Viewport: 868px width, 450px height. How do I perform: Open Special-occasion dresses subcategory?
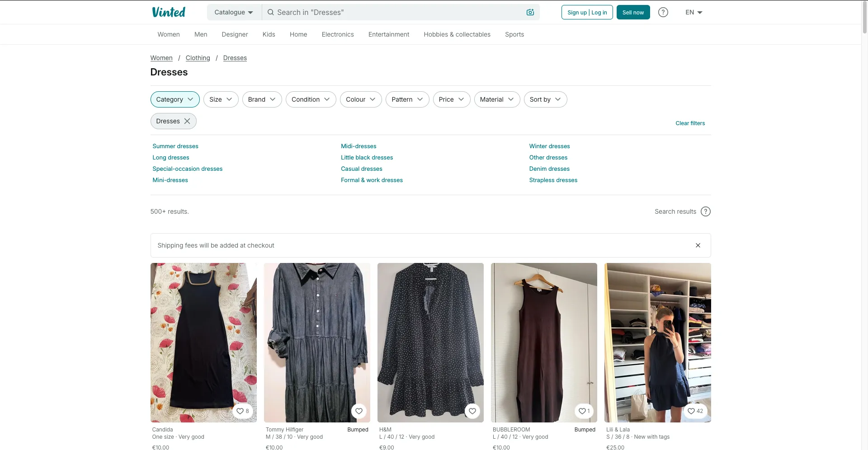[188, 169]
